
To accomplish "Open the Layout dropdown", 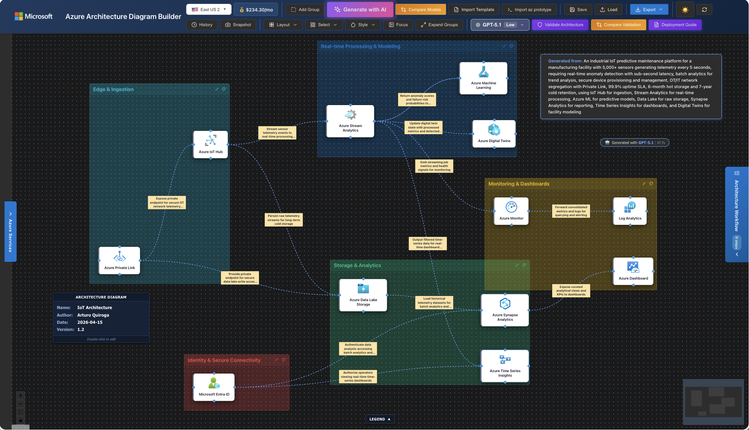I will (x=283, y=25).
